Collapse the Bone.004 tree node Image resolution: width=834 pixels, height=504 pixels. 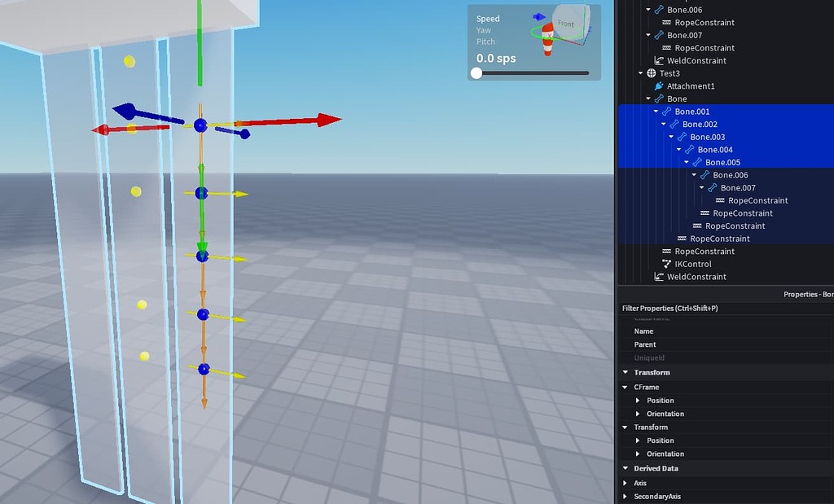pos(678,150)
